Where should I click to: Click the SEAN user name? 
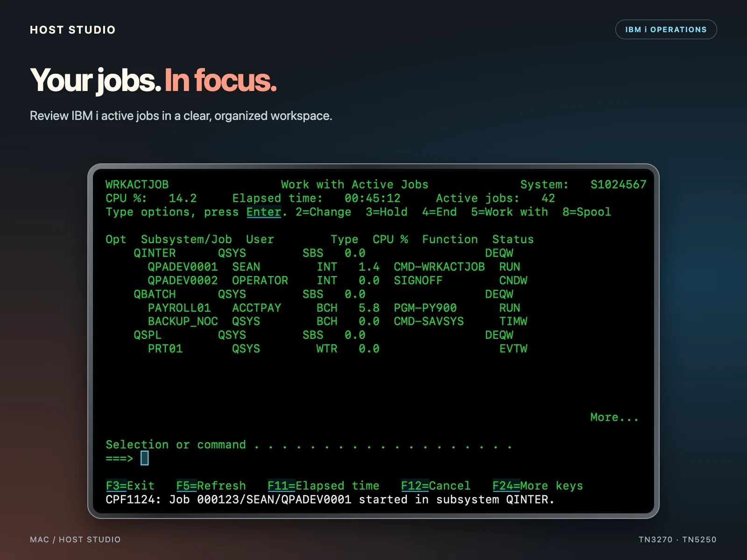pyautogui.click(x=246, y=267)
